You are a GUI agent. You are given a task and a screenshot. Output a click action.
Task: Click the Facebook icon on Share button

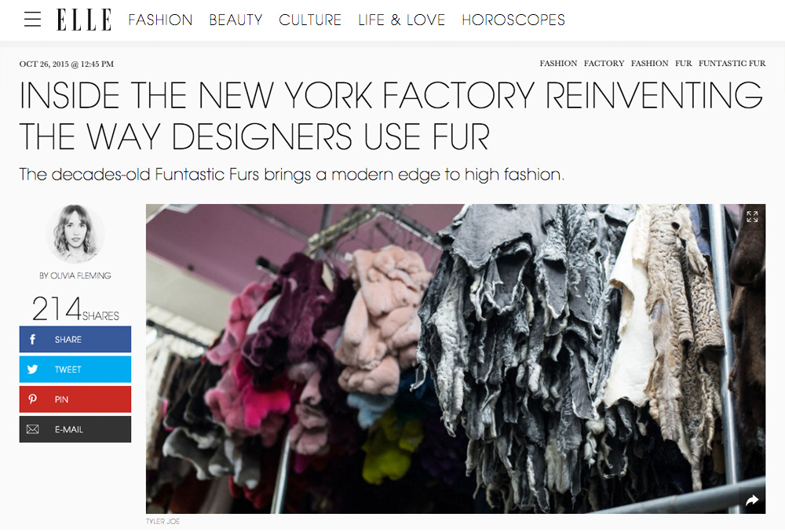tap(32, 339)
